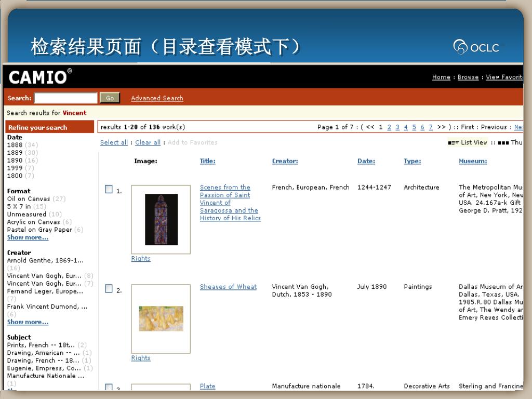Click the Search input field
This screenshot has height=399, width=532.
[66, 98]
